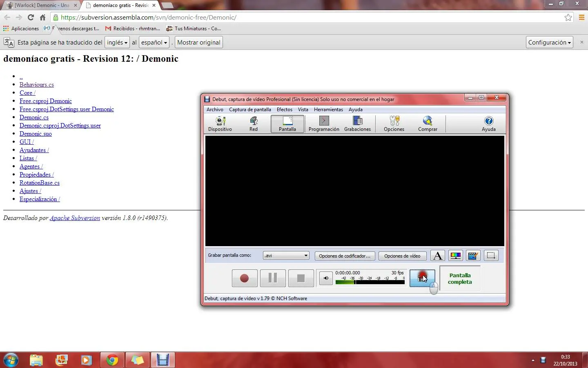Expand the español target language dropdown
588x368 pixels.
(x=154, y=43)
